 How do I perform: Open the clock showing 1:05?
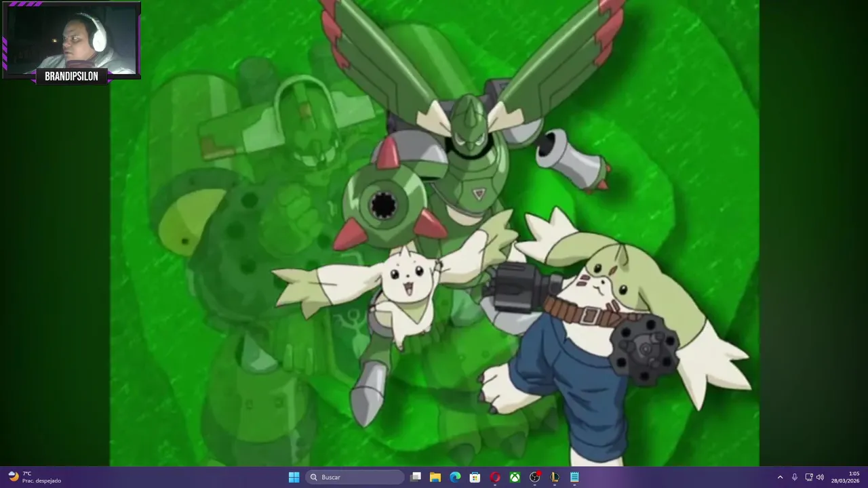pos(846,477)
